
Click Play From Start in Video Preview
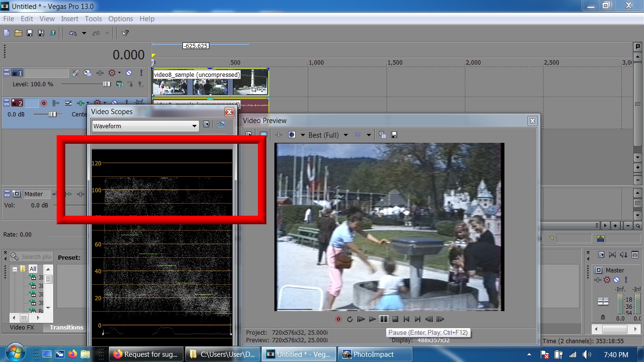pyautogui.click(x=361, y=319)
